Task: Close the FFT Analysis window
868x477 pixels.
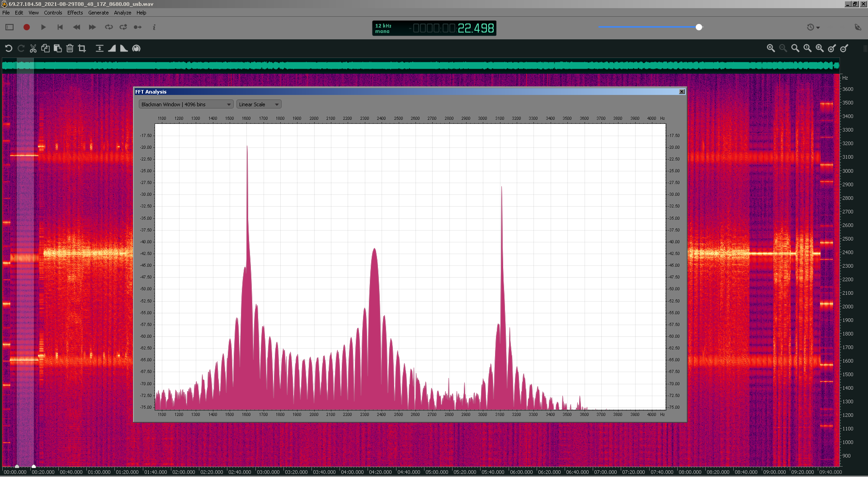Action: coord(682,92)
